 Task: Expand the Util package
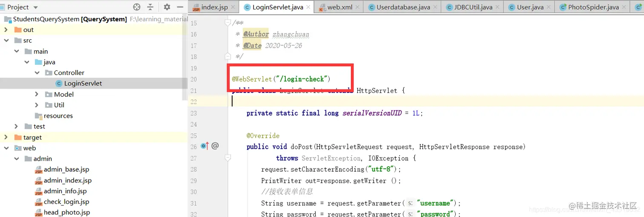37,105
